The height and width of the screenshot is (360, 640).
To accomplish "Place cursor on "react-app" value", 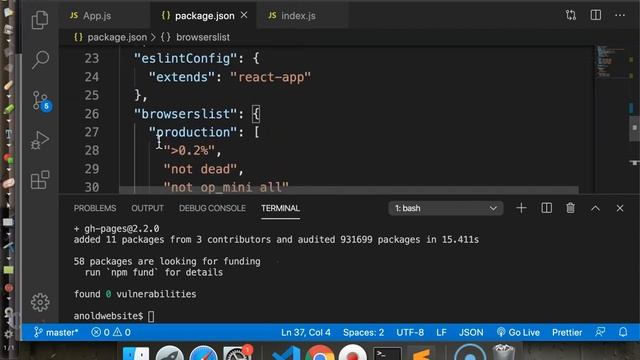I will [x=271, y=77].
